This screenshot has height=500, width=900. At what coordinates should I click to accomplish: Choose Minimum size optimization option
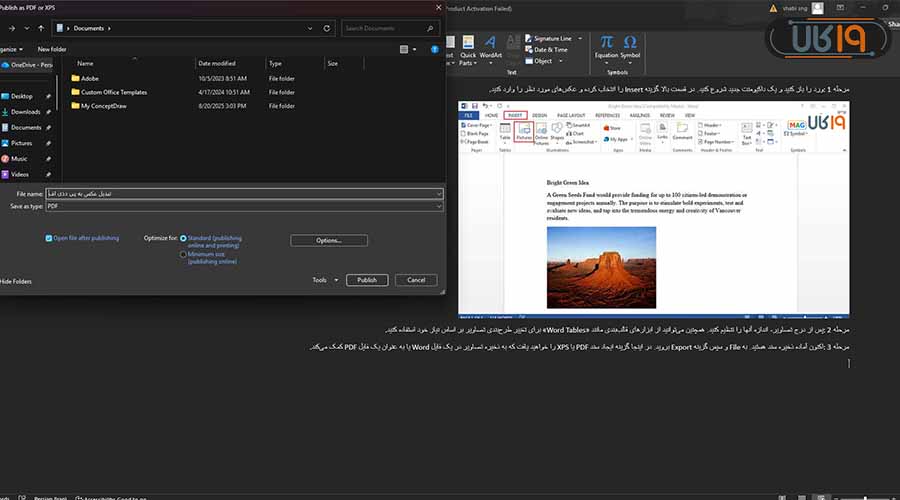click(183, 254)
